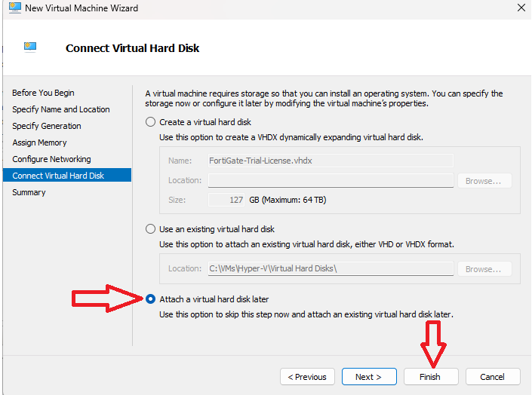Select Create a virtual hard disk option
532x395 pixels.
(151, 122)
